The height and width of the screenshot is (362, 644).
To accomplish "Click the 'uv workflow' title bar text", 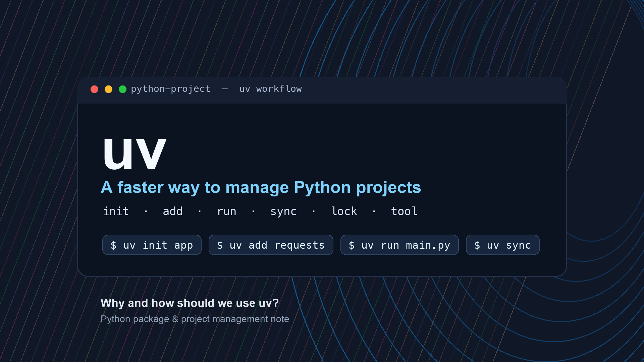I will [270, 89].
